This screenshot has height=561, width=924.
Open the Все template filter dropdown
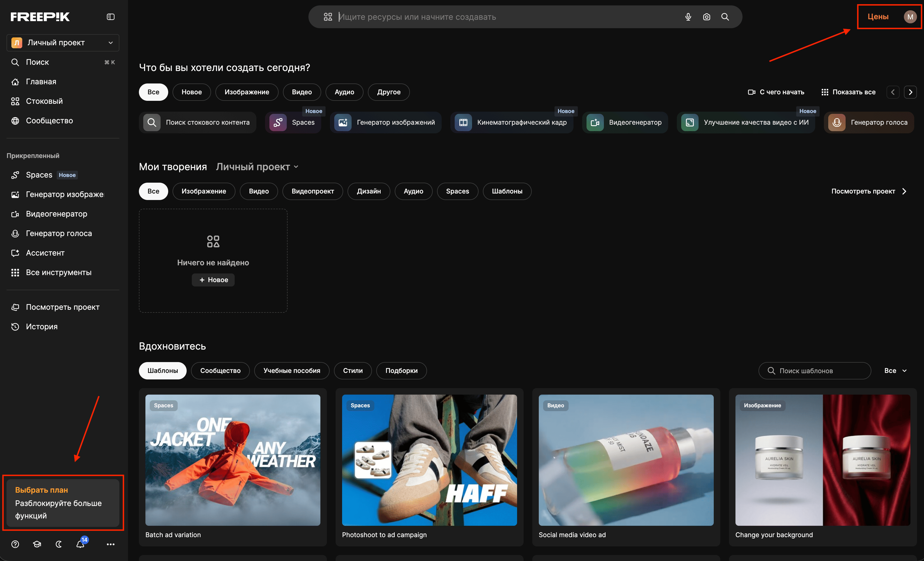[895, 371]
